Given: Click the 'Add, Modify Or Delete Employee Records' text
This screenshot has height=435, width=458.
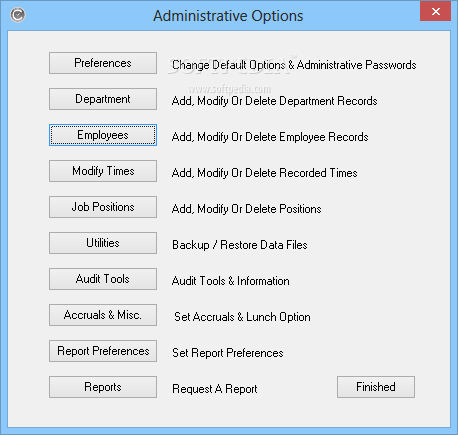Looking at the screenshot, I should [270, 137].
